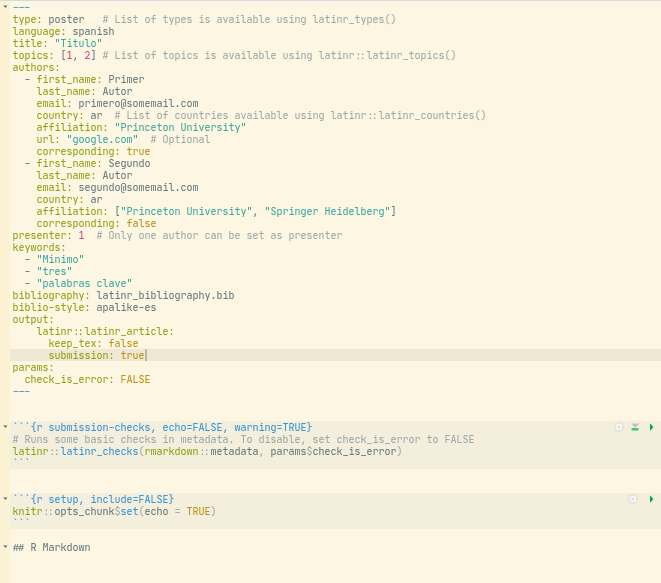The width and height of the screenshot is (661, 583).
Task: Run all chunks above submission-checks chunk
Action: [635, 427]
